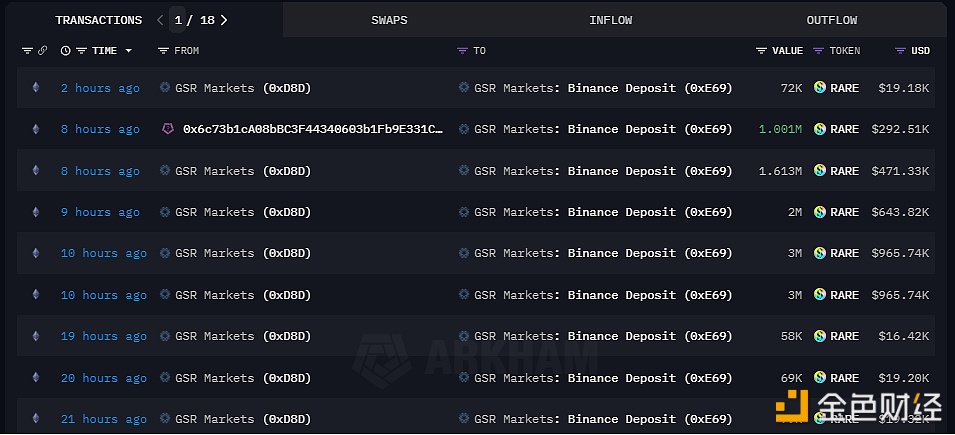
Task: Select the 72K value cell
Action: 791,88
